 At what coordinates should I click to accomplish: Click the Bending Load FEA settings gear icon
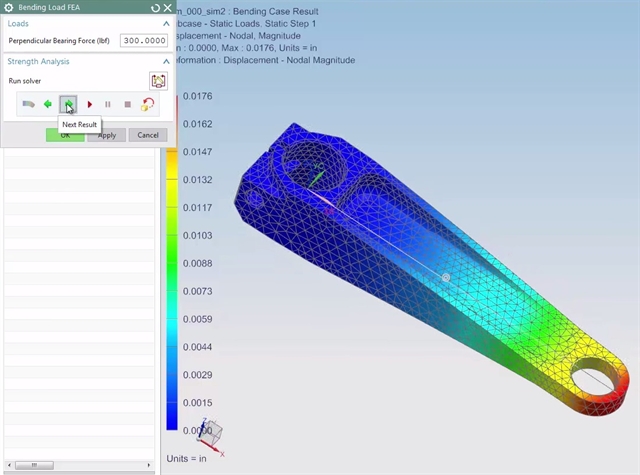click(x=8, y=7)
